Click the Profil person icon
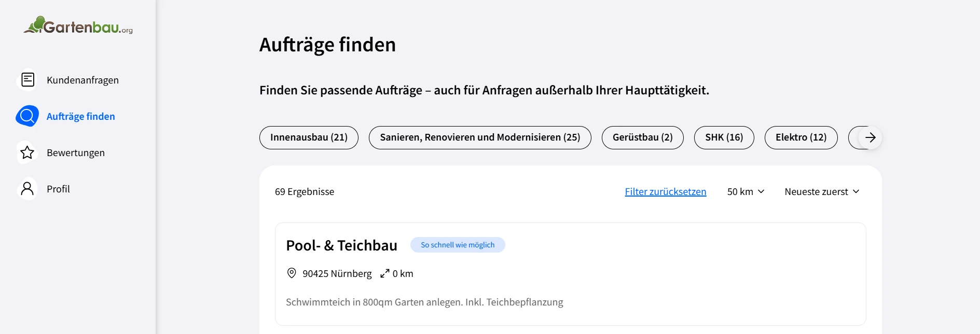980x334 pixels. click(x=27, y=189)
